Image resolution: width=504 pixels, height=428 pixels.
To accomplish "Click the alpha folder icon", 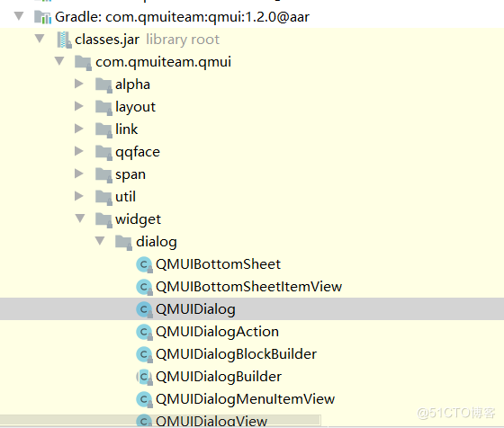I will (103, 85).
